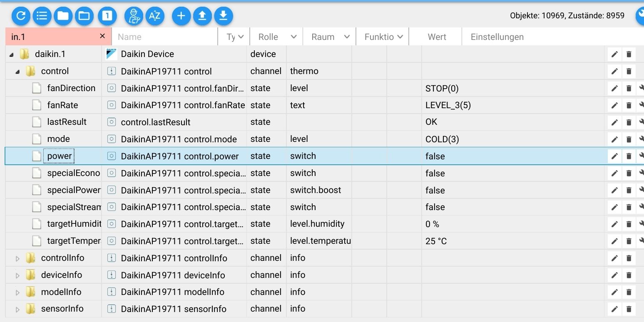Screen dimensions: 644x322
Task: Switch to the list view toolbar icon
Action: tap(42, 16)
